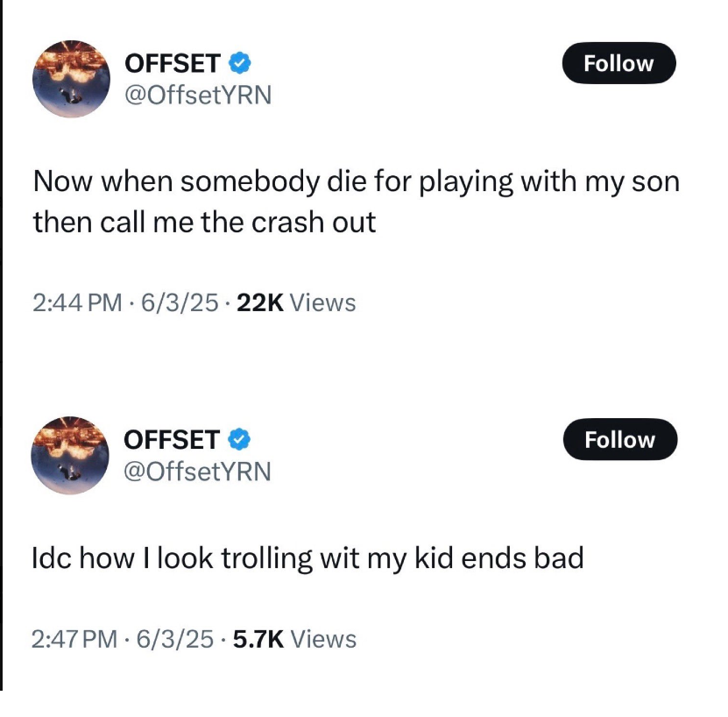Viewport: 728px width, 717px height.
Task: Click the verified badge on the bottom tweet
Action: tap(241, 439)
